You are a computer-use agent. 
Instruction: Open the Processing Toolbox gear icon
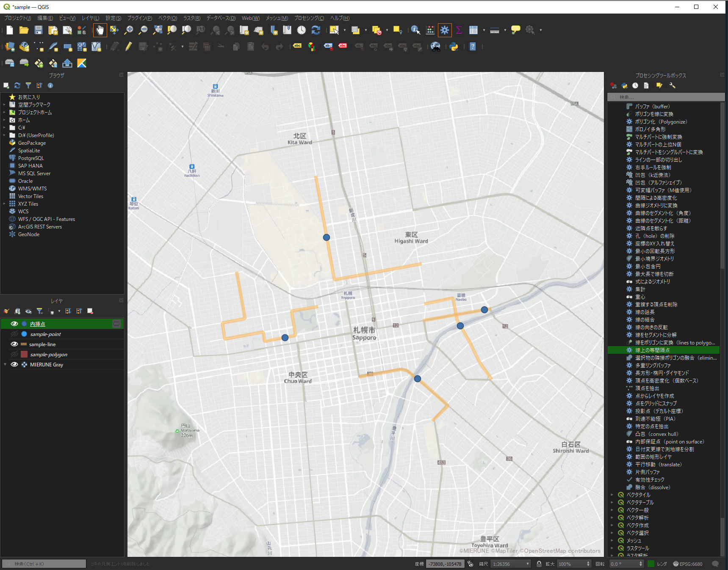coord(445,30)
